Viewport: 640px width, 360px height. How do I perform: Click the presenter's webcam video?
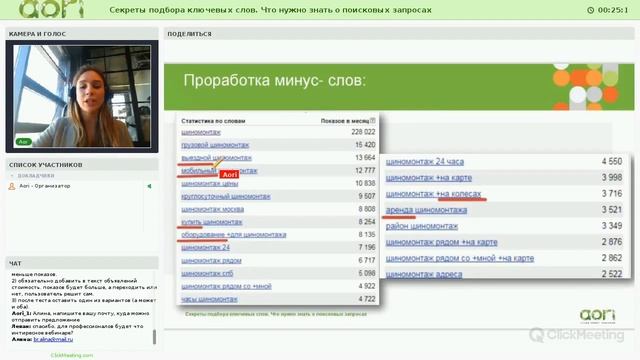[82, 96]
